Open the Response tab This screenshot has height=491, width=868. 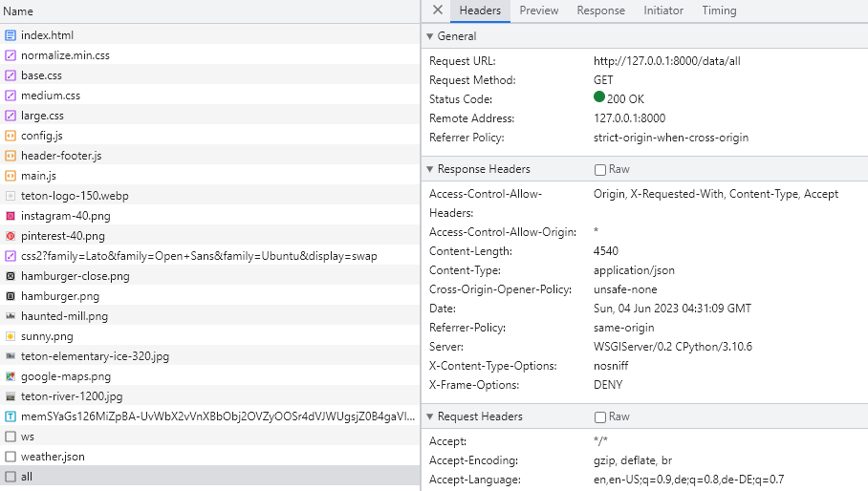tap(600, 11)
